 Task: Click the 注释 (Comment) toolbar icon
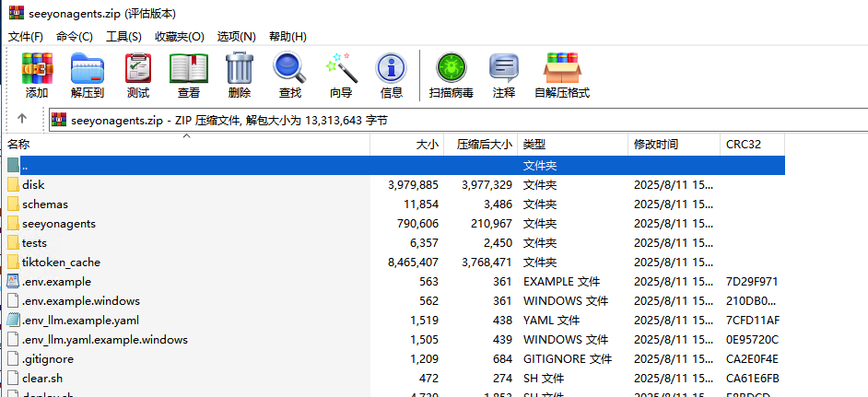pos(504,68)
